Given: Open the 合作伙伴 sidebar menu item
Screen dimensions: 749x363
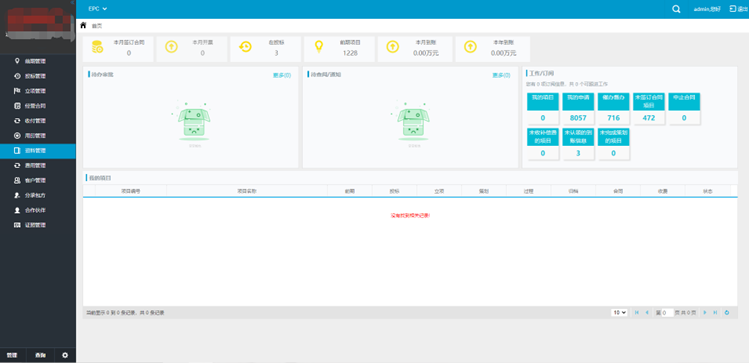Looking at the screenshot, I should click(38, 210).
